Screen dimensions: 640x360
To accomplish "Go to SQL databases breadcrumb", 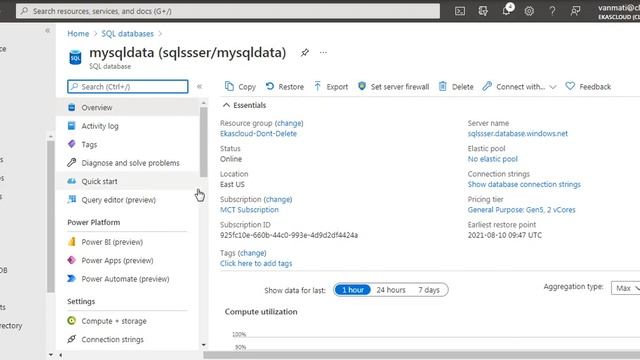I will (127, 33).
